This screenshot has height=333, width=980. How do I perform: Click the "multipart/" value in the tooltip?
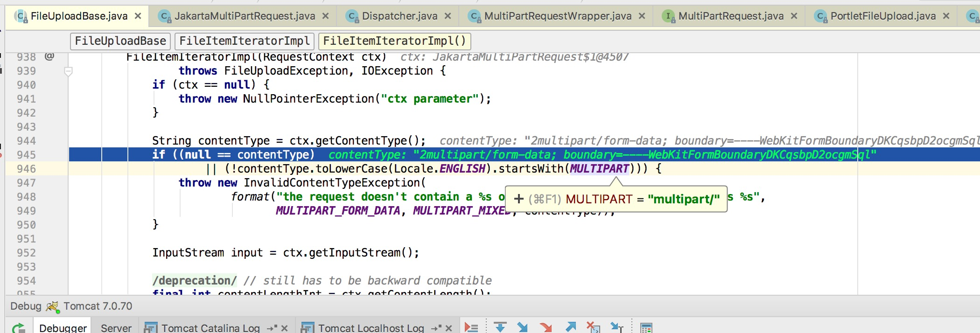(684, 199)
